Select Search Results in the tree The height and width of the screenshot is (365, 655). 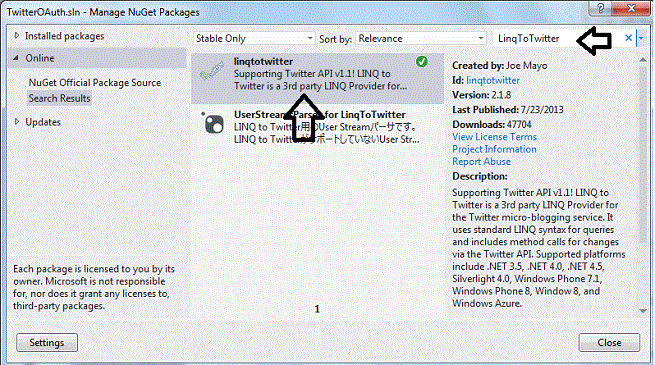[x=59, y=99]
